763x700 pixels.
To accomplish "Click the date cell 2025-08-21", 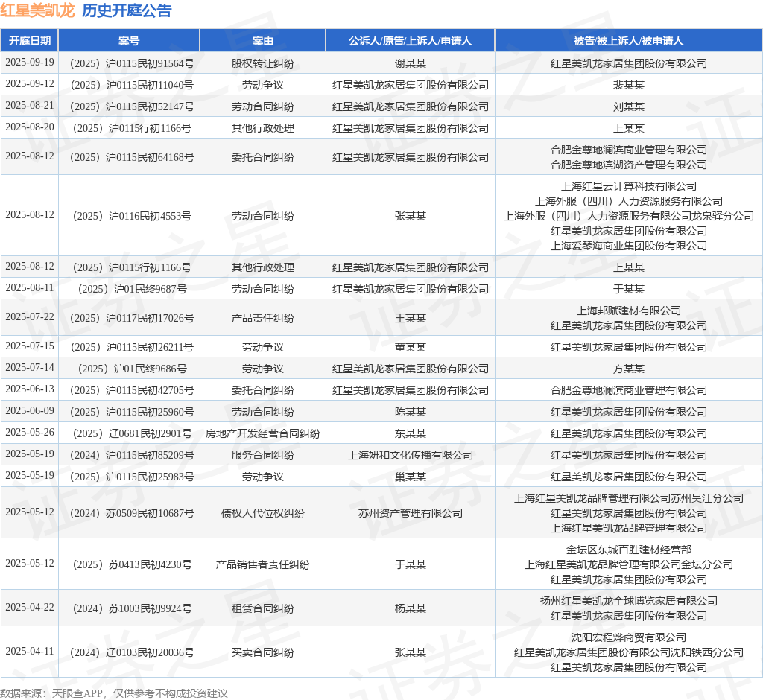I will coord(30,105).
